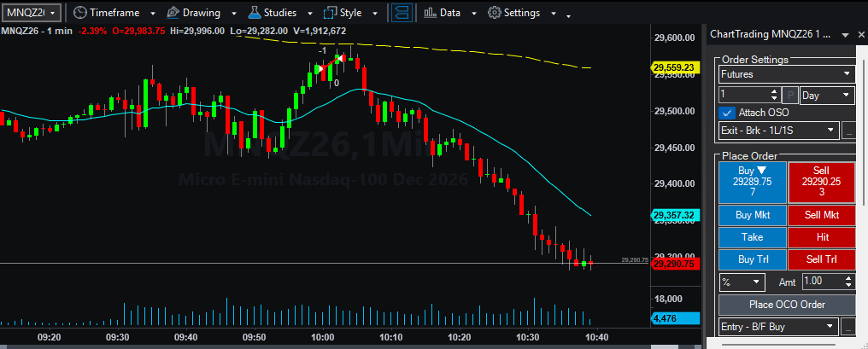
Task: Open the toolbar overflow arrow
Action: pos(568,16)
